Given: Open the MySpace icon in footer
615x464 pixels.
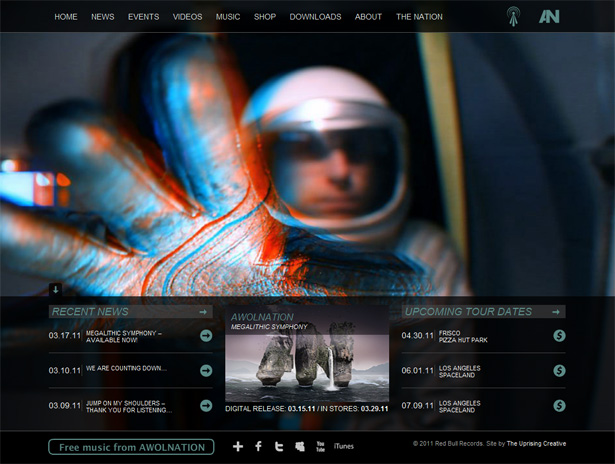Looking at the screenshot, I should click(x=300, y=446).
